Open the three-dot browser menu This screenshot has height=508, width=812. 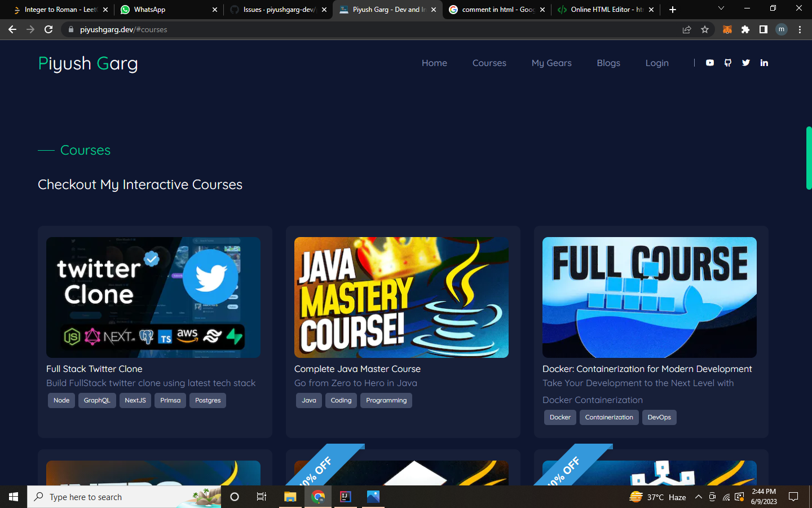click(x=800, y=29)
